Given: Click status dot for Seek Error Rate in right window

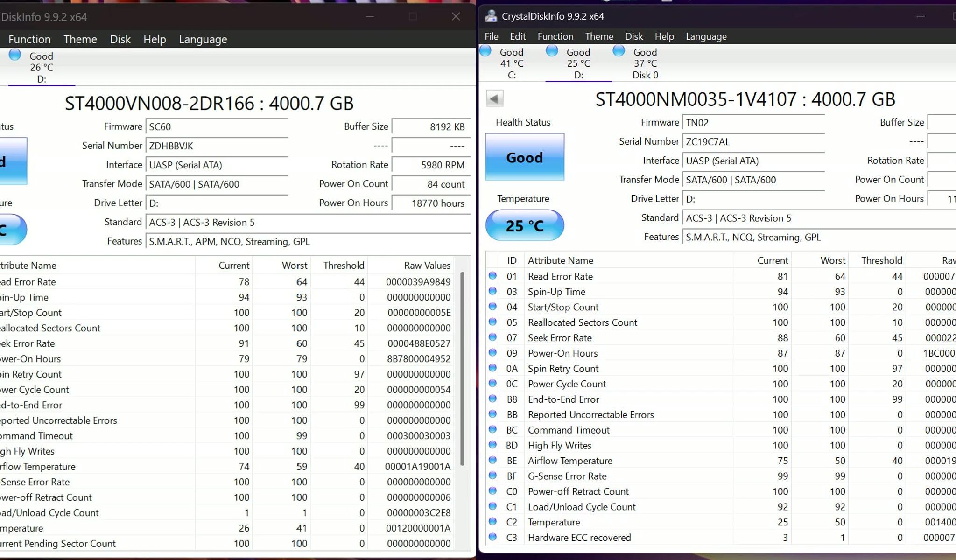Looking at the screenshot, I should point(492,337).
